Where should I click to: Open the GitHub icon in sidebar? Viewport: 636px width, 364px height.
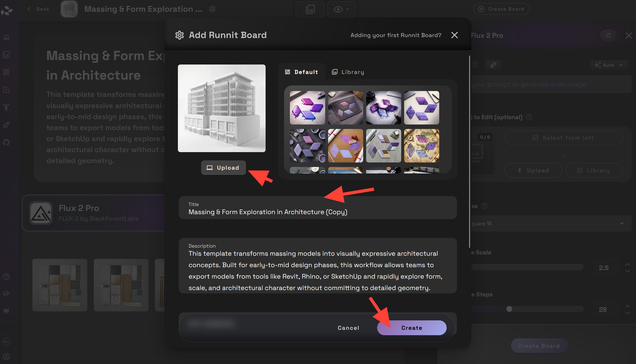[x=6, y=142]
